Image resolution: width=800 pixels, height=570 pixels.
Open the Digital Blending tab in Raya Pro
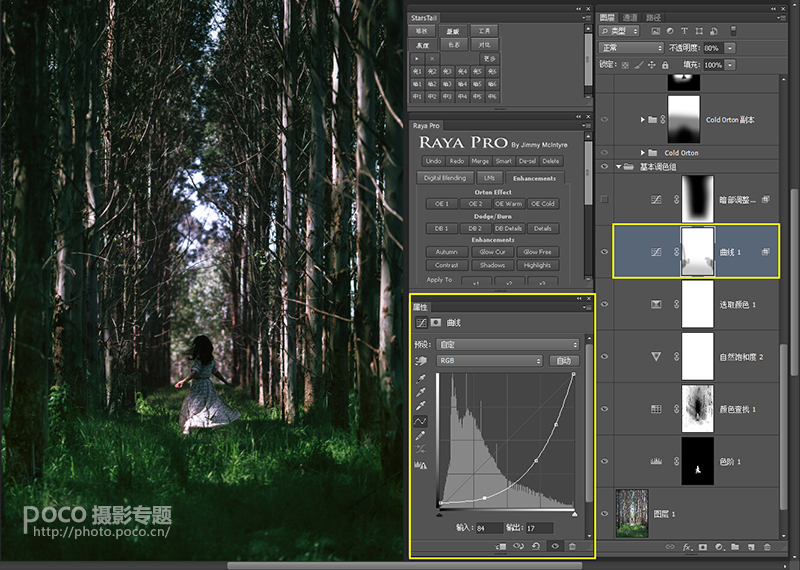pyautogui.click(x=445, y=178)
